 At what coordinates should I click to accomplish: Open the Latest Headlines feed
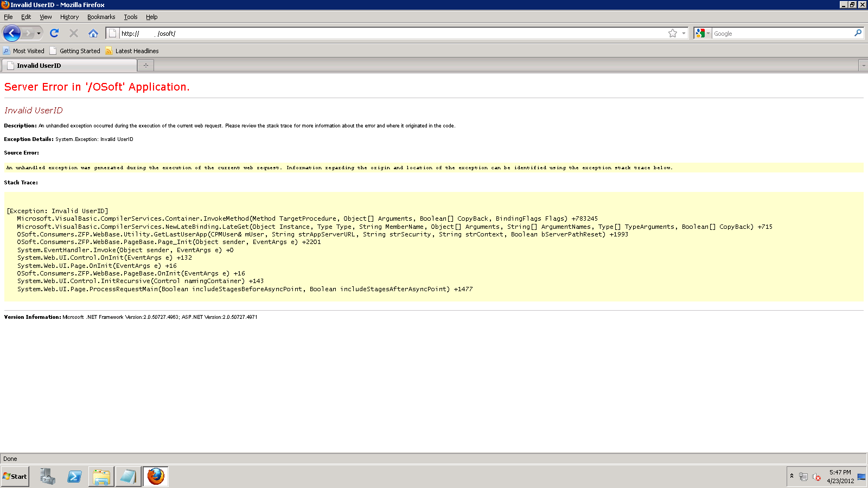click(132, 51)
